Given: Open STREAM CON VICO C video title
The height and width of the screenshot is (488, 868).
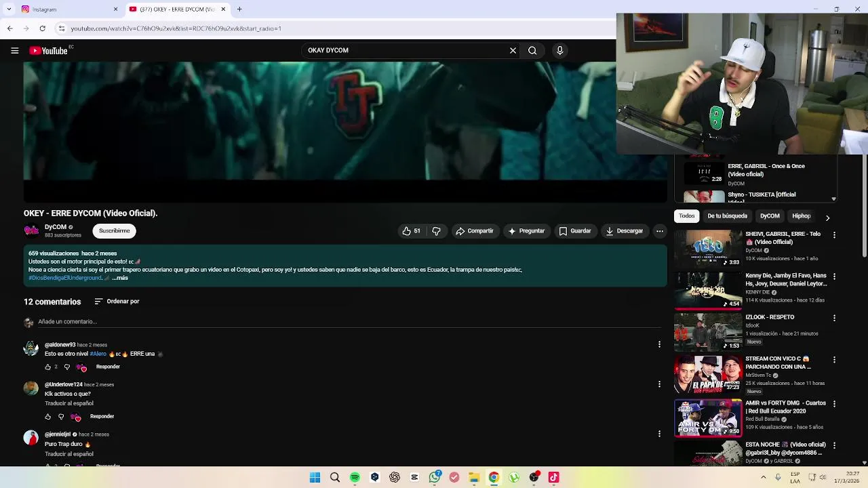Looking at the screenshot, I should [778, 363].
